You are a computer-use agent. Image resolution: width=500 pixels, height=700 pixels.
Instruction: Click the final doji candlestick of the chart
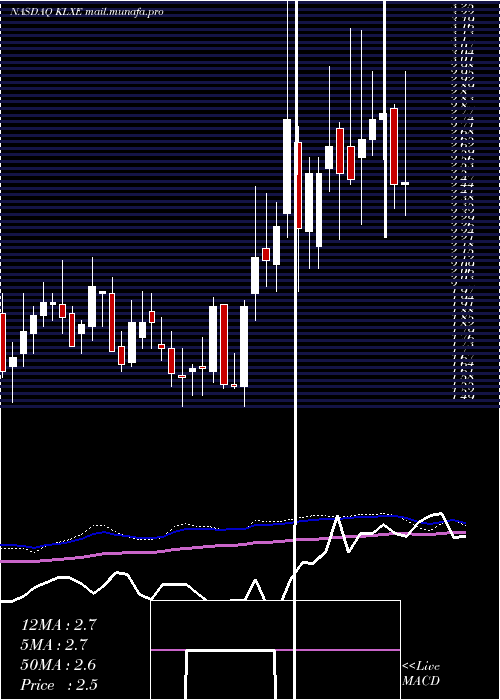coord(405,183)
